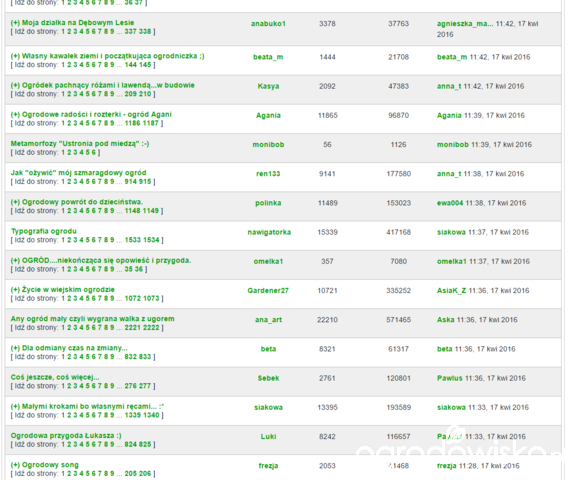This screenshot has width=576, height=480.
Task: Open last poster ewa004 profile
Action: tap(450, 203)
